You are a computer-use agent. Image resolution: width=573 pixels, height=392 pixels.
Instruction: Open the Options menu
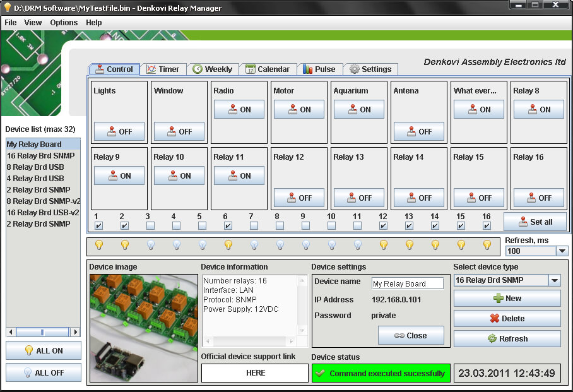pos(64,23)
